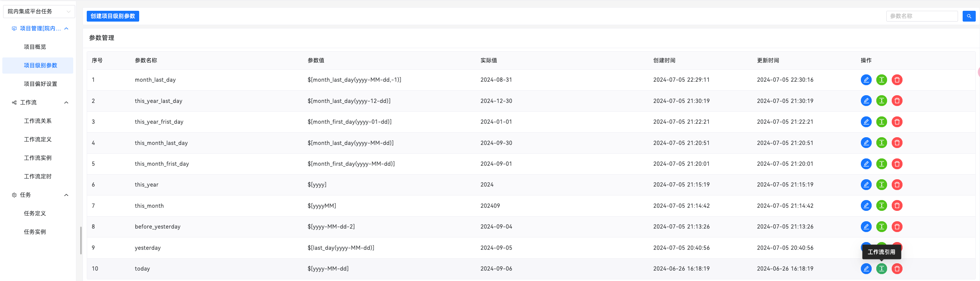Edit the this_month parameter row
The height and width of the screenshot is (281, 980).
click(x=866, y=206)
